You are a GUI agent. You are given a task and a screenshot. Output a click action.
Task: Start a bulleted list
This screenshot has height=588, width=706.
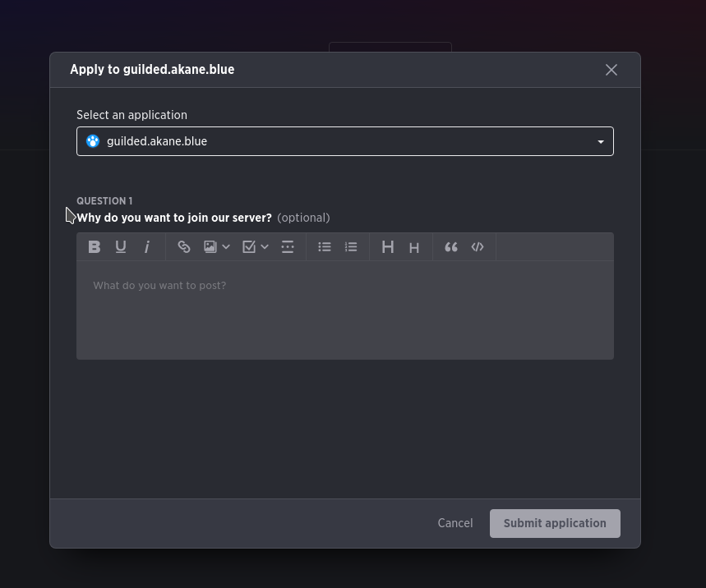click(x=325, y=247)
